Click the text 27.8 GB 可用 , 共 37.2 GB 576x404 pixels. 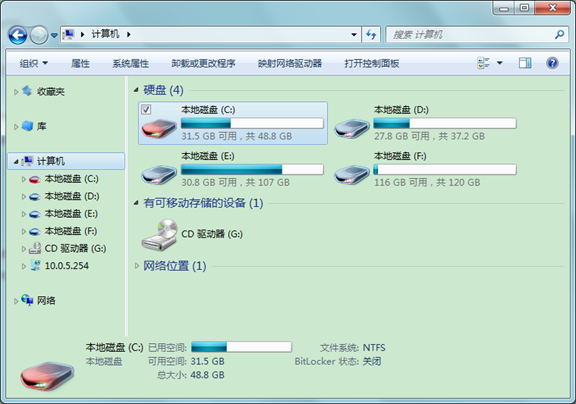click(429, 136)
